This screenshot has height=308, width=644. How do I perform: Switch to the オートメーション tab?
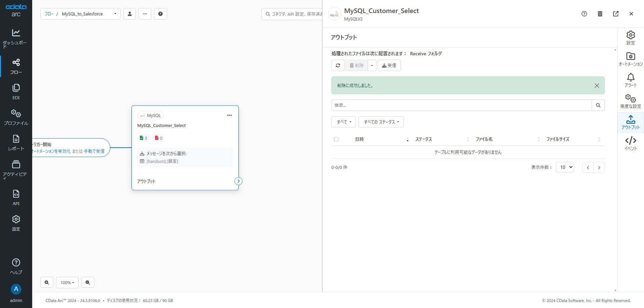[630, 59]
